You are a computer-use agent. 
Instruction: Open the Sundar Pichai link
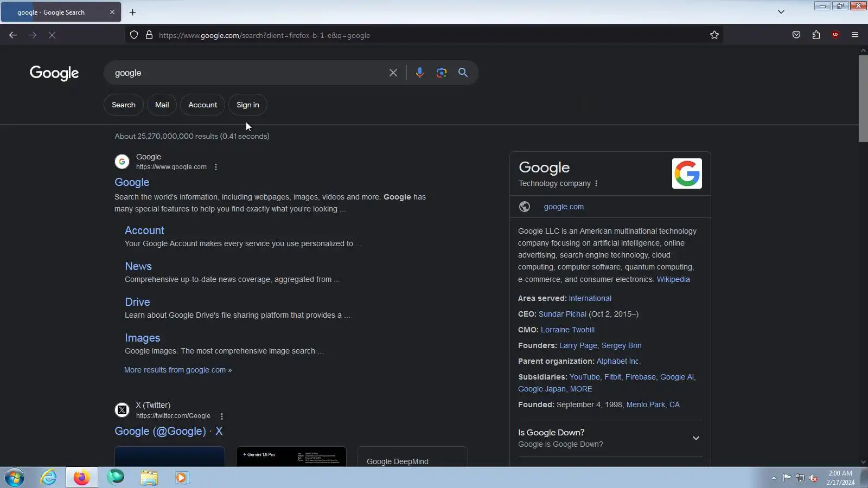pyautogui.click(x=563, y=314)
